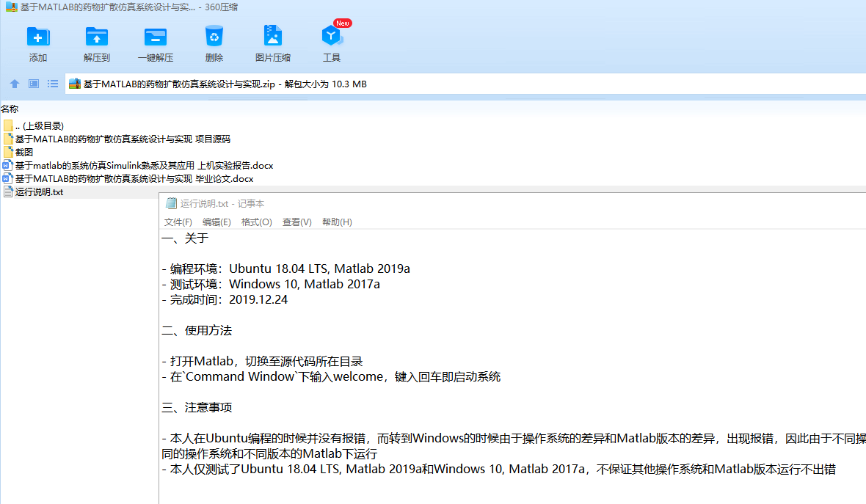
Task: Open Notepad 查看(V) menu
Action: click(x=297, y=222)
